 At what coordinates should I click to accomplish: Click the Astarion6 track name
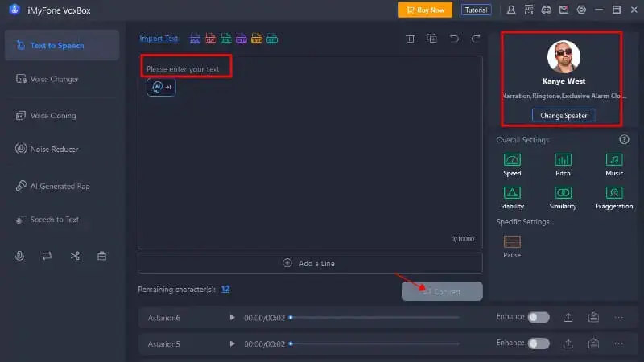[164, 318]
